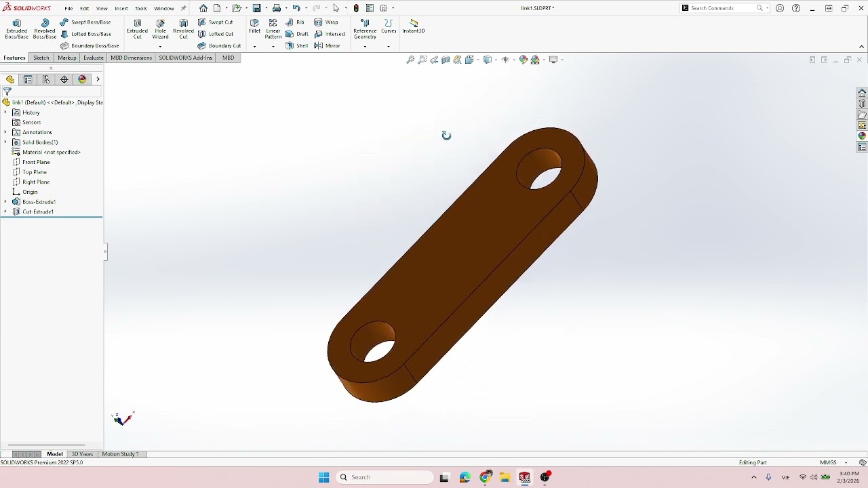Viewport: 868px width, 488px height.
Task: Expand the Annotations folder
Action: pos(5,132)
